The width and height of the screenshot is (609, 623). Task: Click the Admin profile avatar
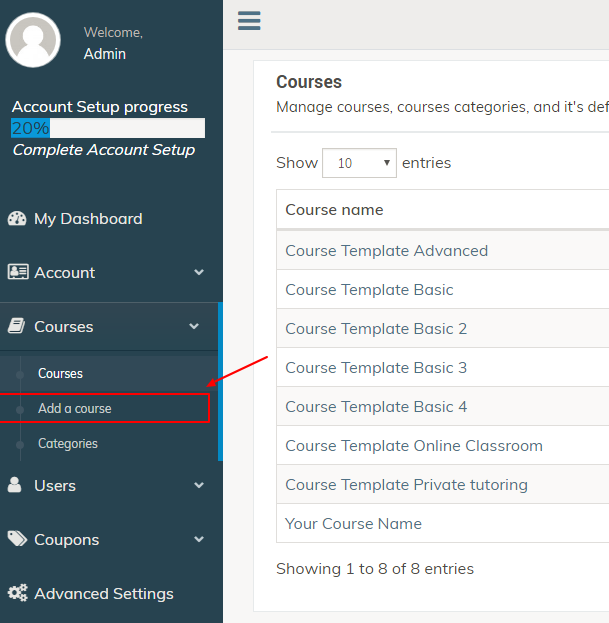[33, 40]
